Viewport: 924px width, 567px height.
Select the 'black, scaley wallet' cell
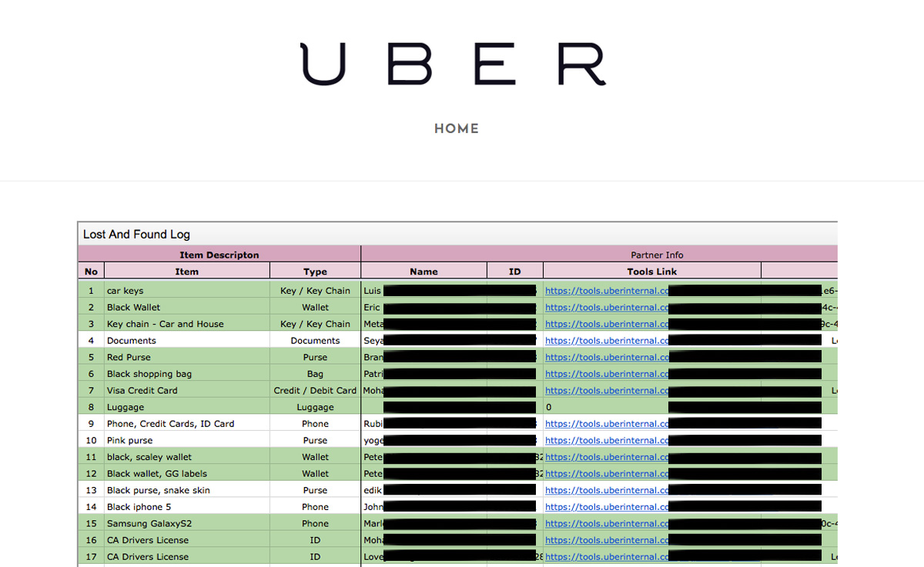pyautogui.click(x=187, y=457)
